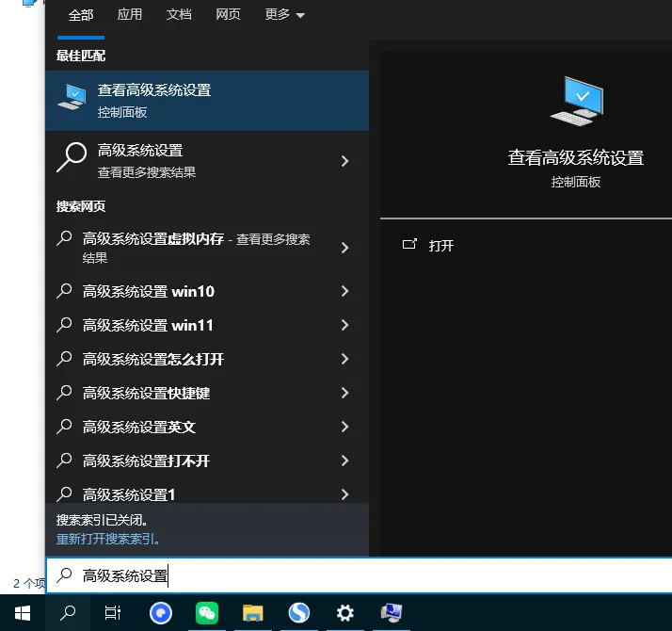Click search icon beside 高级系统设置英文 suggestion
The height and width of the screenshot is (631, 672).
pyautogui.click(x=64, y=427)
